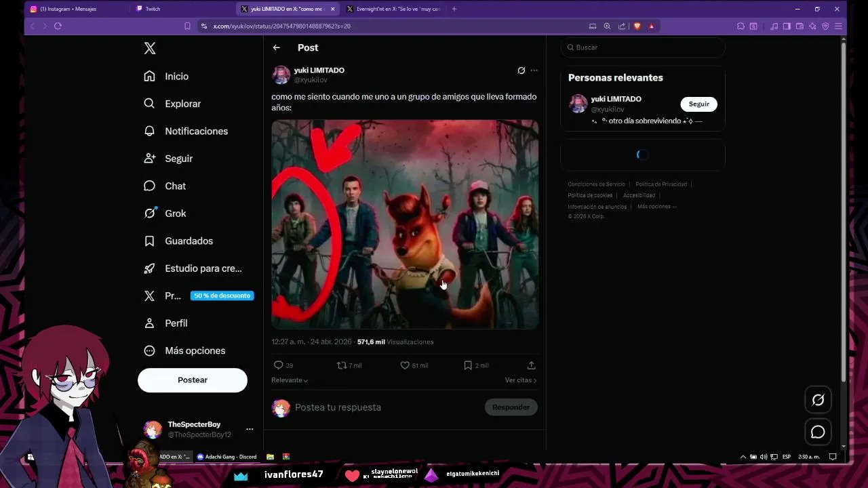This screenshot has width=868, height=488.
Task: Open Estudio para creadores in sidebar
Action: tap(193, 268)
